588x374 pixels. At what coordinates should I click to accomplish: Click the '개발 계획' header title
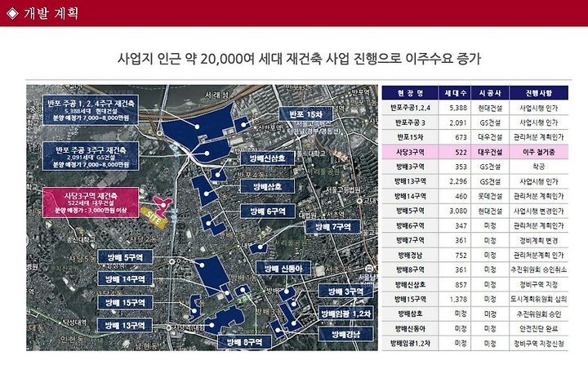pyautogui.click(x=51, y=14)
